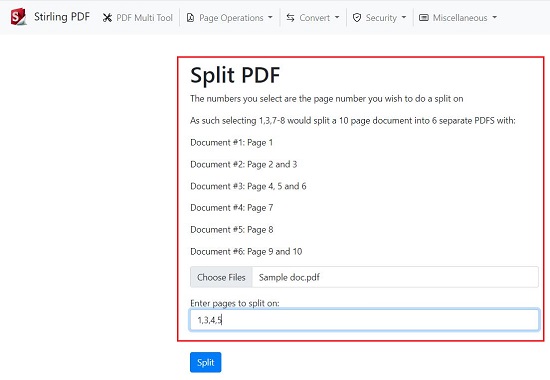Click the line starting 'As such selecting 1,3,7-8'
The width and height of the screenshot is (550, 380).
coord(353,120)
